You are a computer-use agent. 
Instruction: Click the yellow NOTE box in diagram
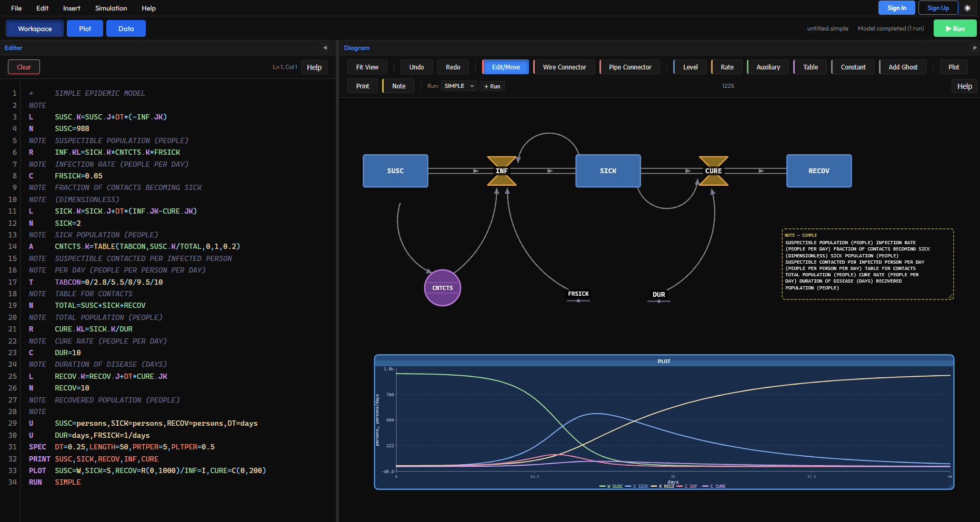click(867, 264)
